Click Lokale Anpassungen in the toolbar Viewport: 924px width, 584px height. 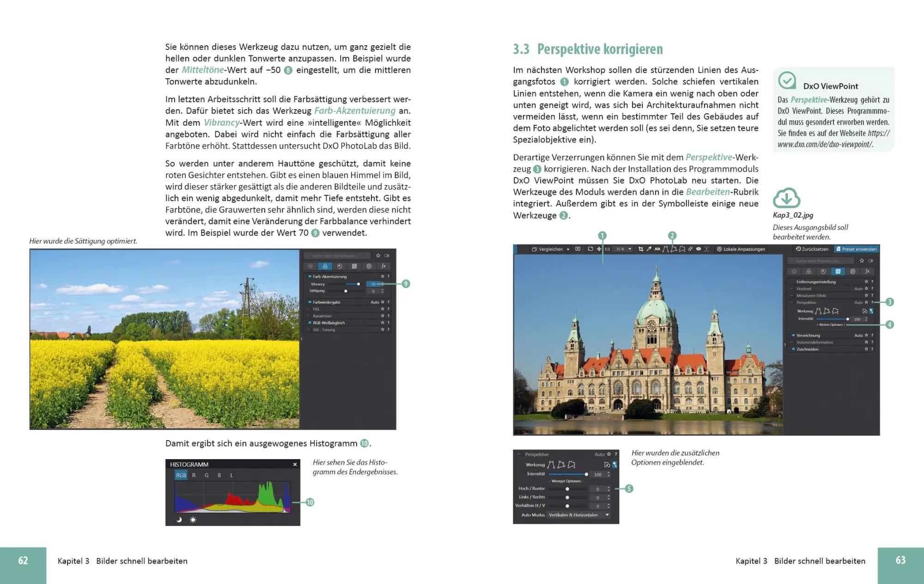pyautogui.click(x=741, y=249)
